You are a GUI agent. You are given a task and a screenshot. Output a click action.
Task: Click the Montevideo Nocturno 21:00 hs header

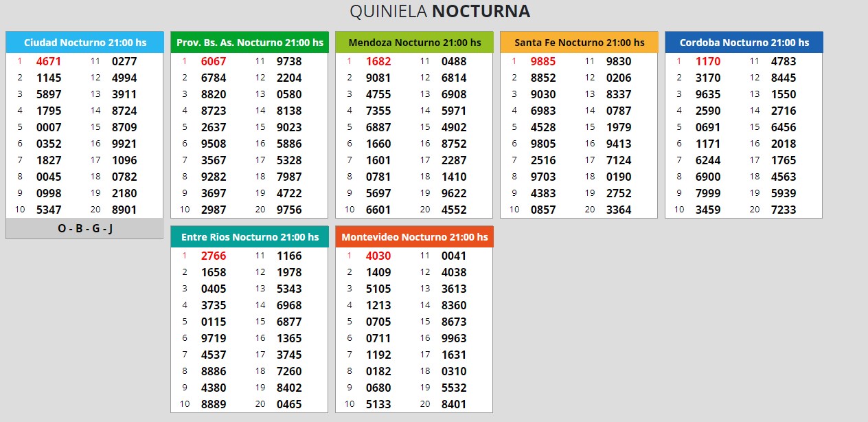(x=414, y=237)
